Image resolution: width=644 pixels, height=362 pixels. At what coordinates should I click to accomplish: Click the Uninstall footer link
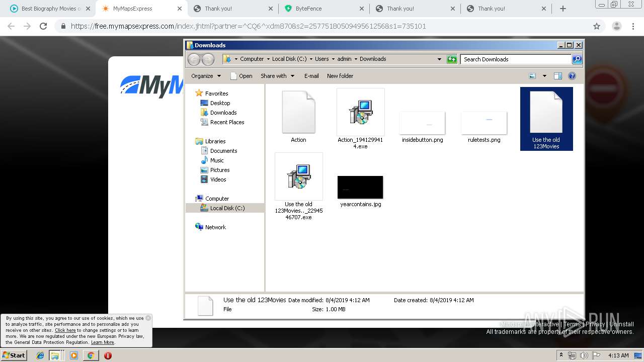click(622, 324)
